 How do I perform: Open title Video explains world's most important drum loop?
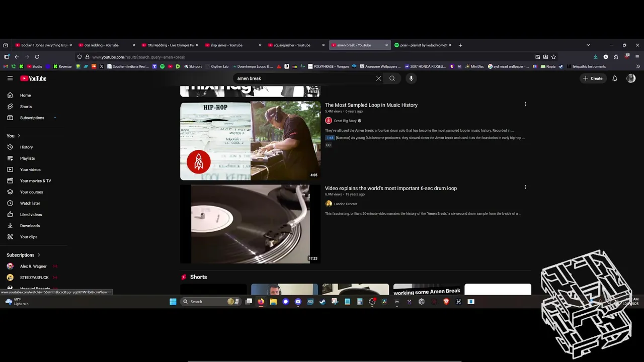click(x=391, y=188)
